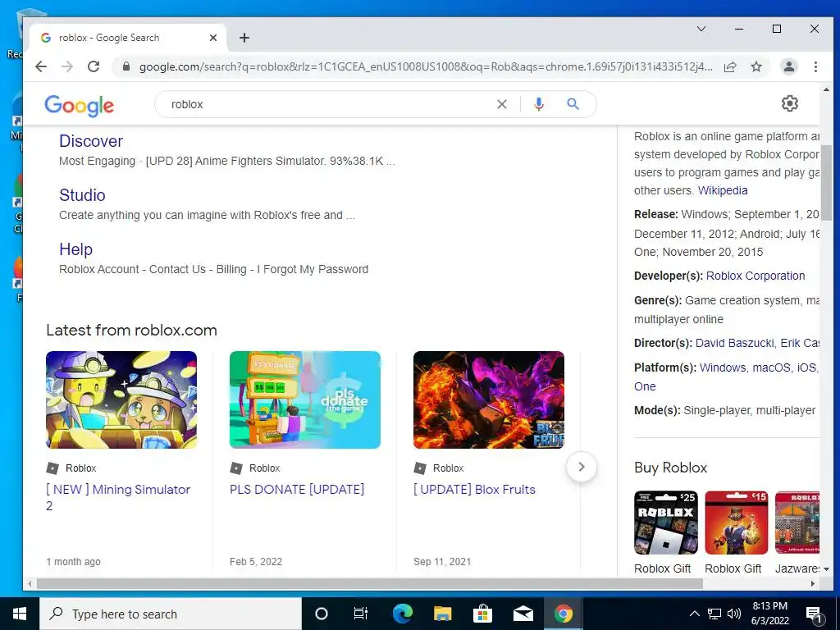Image resolution: width=840 pixels, height=630 pixels.
Task: Click the horizontal scrollbar thumb
Action: click(x=370, y=583)
